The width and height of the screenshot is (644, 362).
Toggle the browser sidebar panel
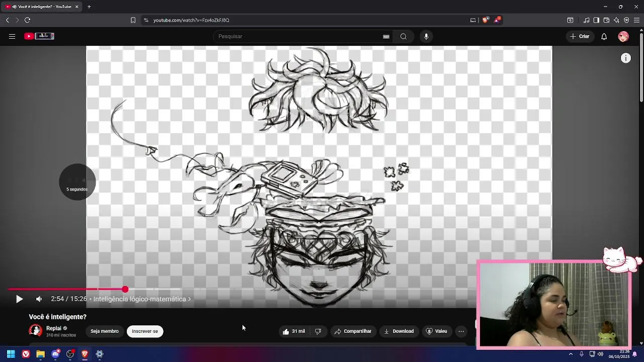tap(596, 20)
